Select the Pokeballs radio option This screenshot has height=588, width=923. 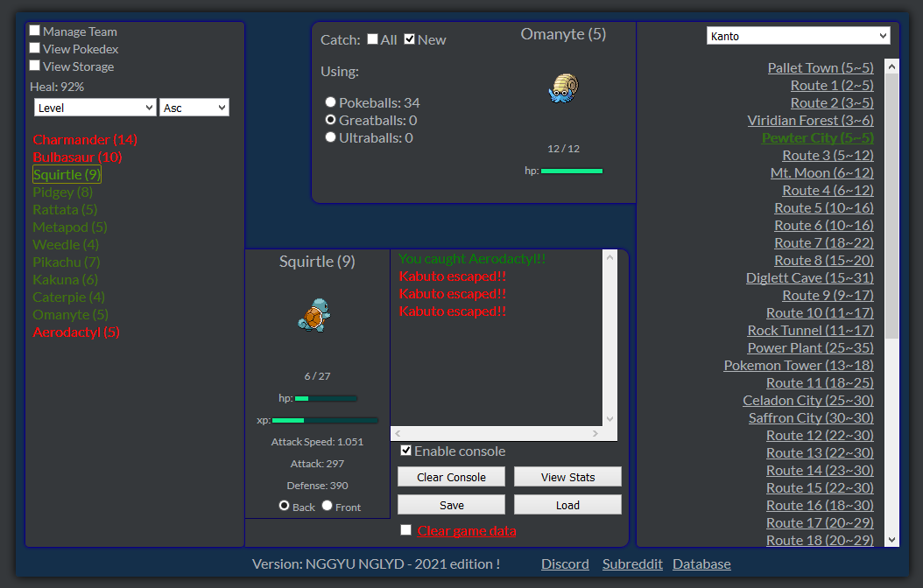click(x=330, y=102)
